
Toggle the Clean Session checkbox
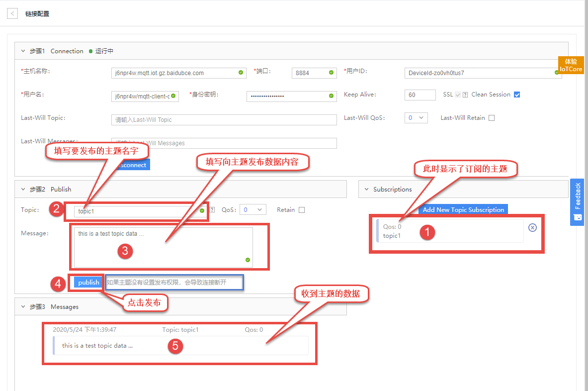tap(517, 95)
